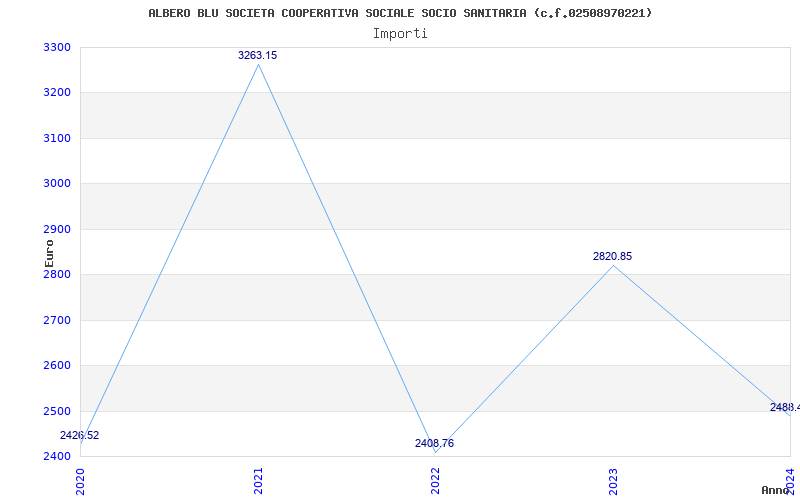The image size is (800, 500).
Task: Click the x-axis year 2021
Action: [x=258, y=481]
